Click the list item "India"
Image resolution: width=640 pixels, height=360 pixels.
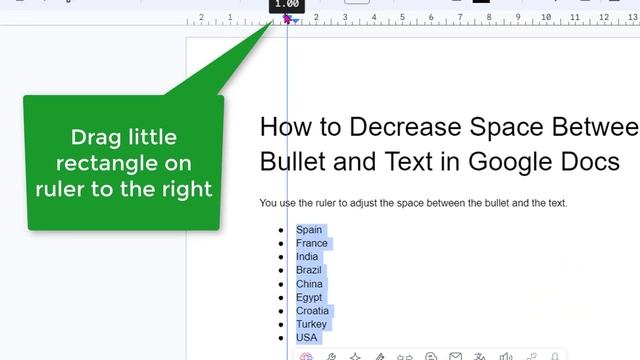pyautogui.click(x=307, y=257)
